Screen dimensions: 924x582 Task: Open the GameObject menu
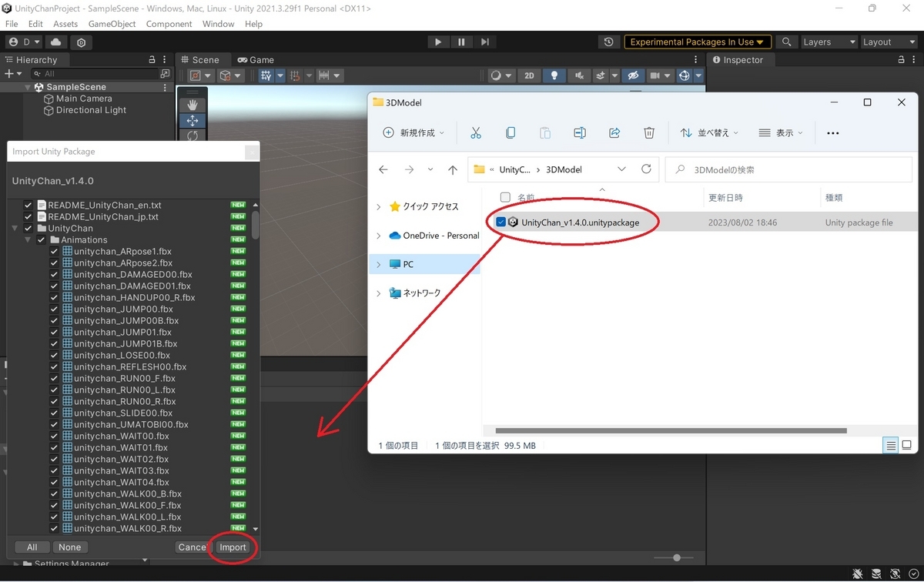point(112,24)
